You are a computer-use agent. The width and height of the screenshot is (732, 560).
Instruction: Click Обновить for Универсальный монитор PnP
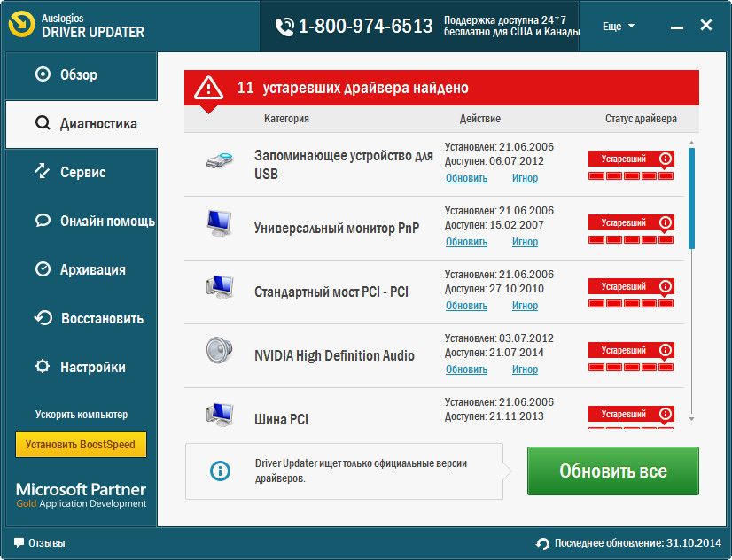pyautogui.click(x=466, y=242)
